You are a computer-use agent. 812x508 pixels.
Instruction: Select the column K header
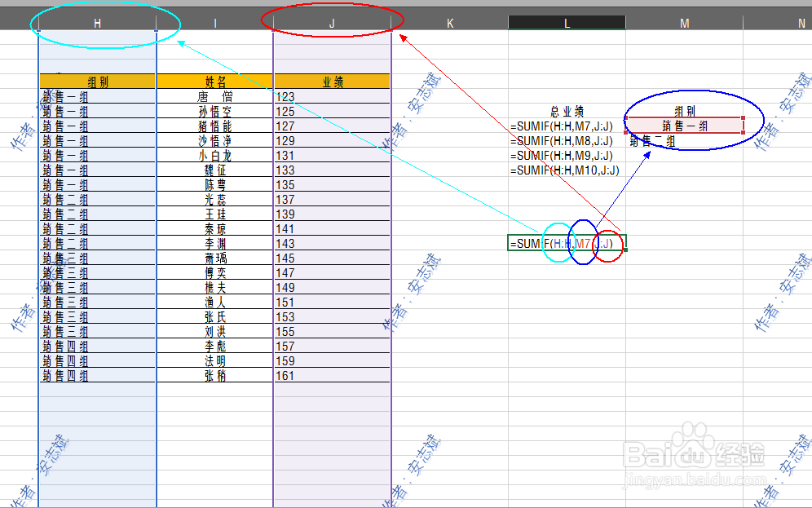click(449, 23)
